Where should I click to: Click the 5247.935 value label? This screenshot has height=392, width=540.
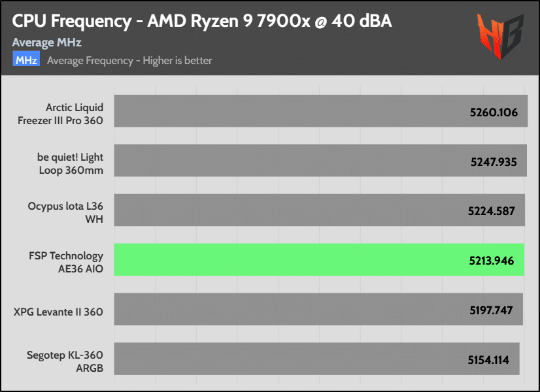(x=494, y=162)
